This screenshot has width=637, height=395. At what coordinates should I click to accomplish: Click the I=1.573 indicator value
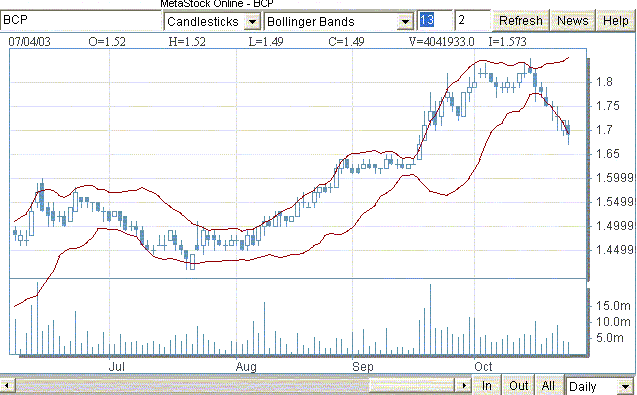click(x=507, y=42)
